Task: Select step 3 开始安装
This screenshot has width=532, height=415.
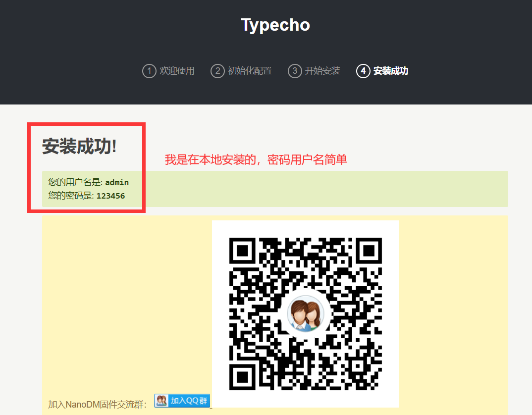Action: (314, 71)
